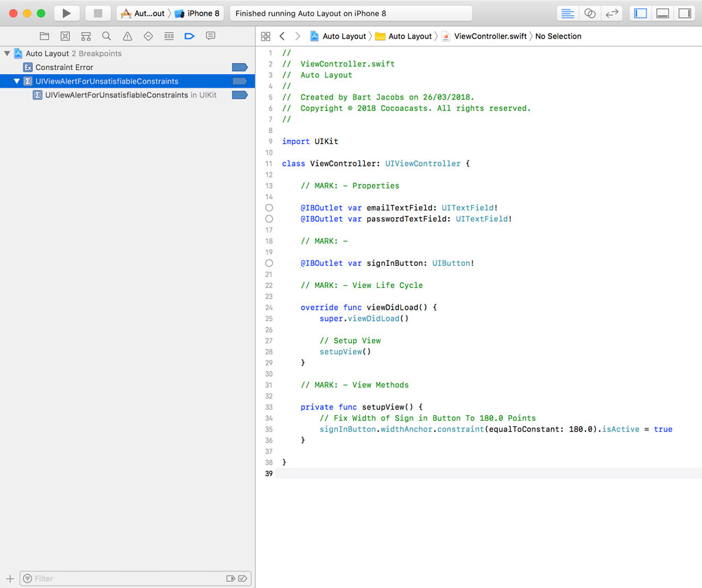The height and width of the screenshot is (588, 702).
Task: Open the Test navigator diamond icon
Action: pyautogui.click(x=149, y=36)
